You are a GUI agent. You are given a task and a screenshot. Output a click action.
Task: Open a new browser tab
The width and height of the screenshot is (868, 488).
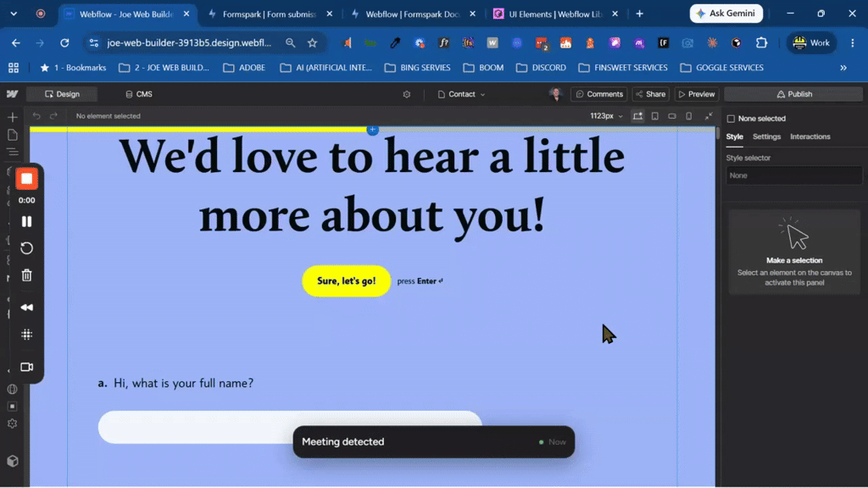(x=639, y=14)
